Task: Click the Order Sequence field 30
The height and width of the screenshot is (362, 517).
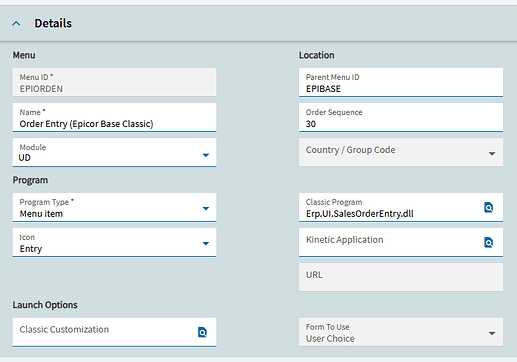Action: 401,117
